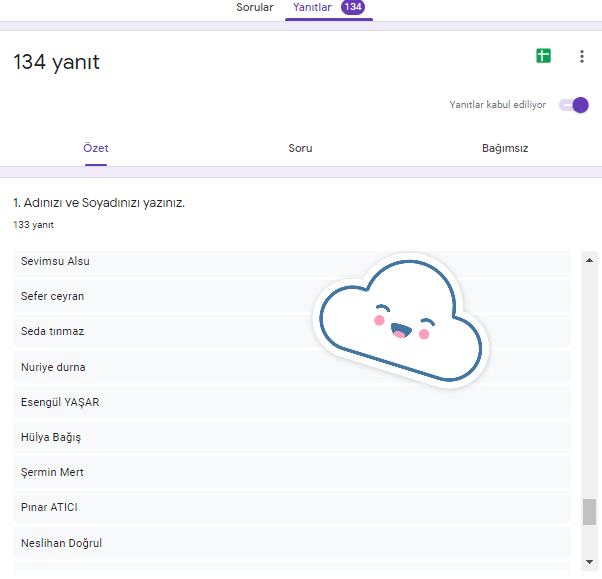Open the three-dot more options menu
The image size is (602, 579).
(x=582, y=57)
